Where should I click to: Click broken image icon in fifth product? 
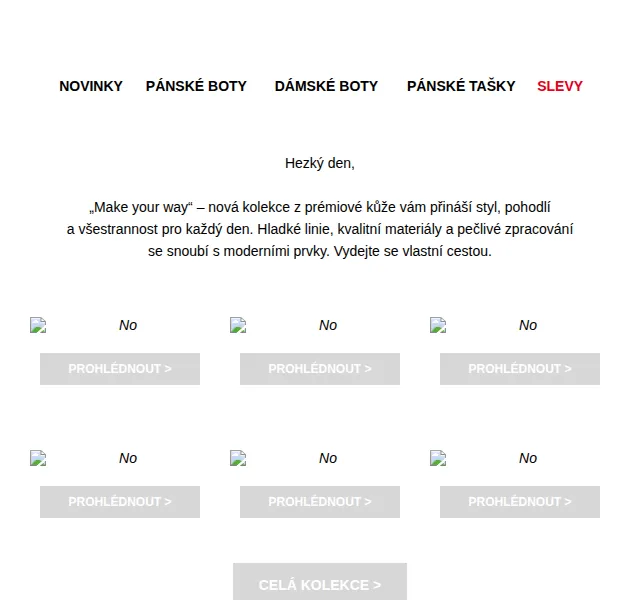click(x=238, y=458)
